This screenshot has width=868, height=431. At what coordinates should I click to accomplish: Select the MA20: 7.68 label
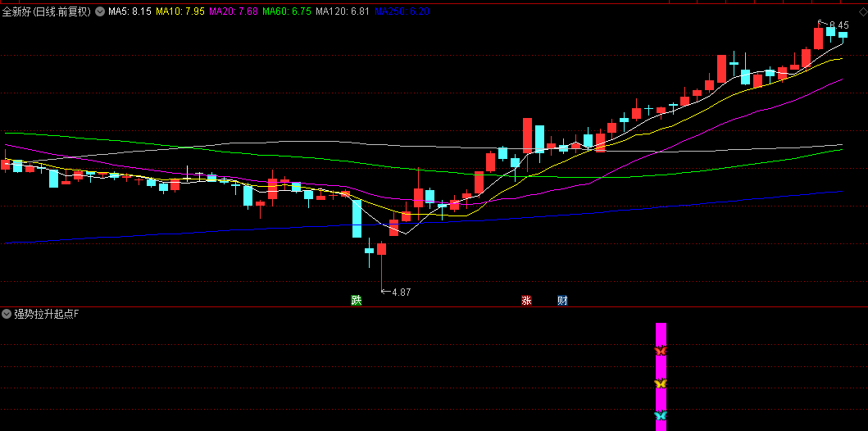(x=234, y=11)
